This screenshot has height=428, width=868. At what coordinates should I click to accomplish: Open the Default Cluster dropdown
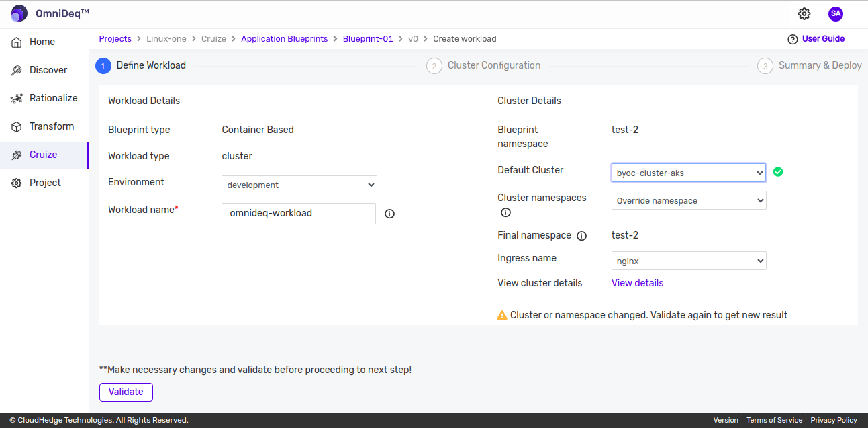tap(688, 172)
